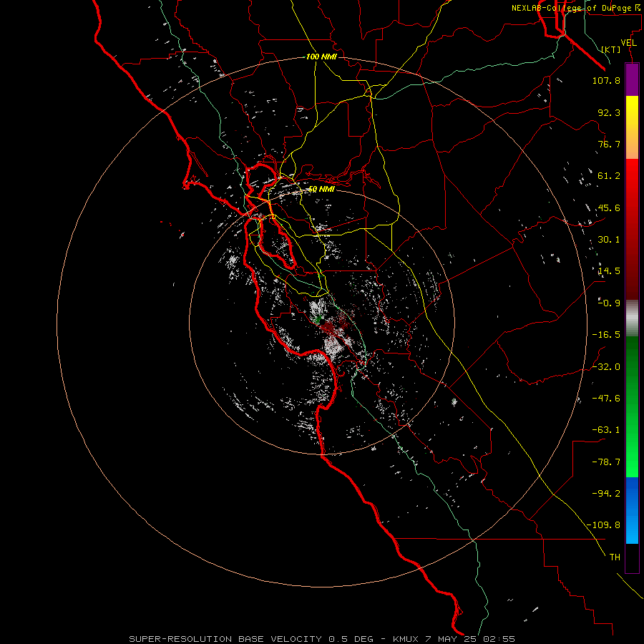
Task: Click the -16.5 velocity scale value
Action: click(606, 335)
